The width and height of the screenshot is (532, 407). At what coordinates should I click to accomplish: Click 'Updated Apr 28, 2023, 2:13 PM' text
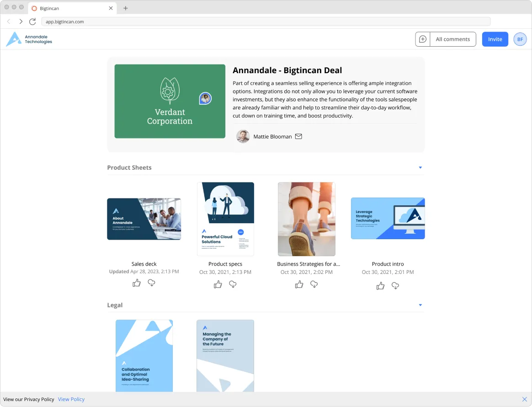click(144, 272)
